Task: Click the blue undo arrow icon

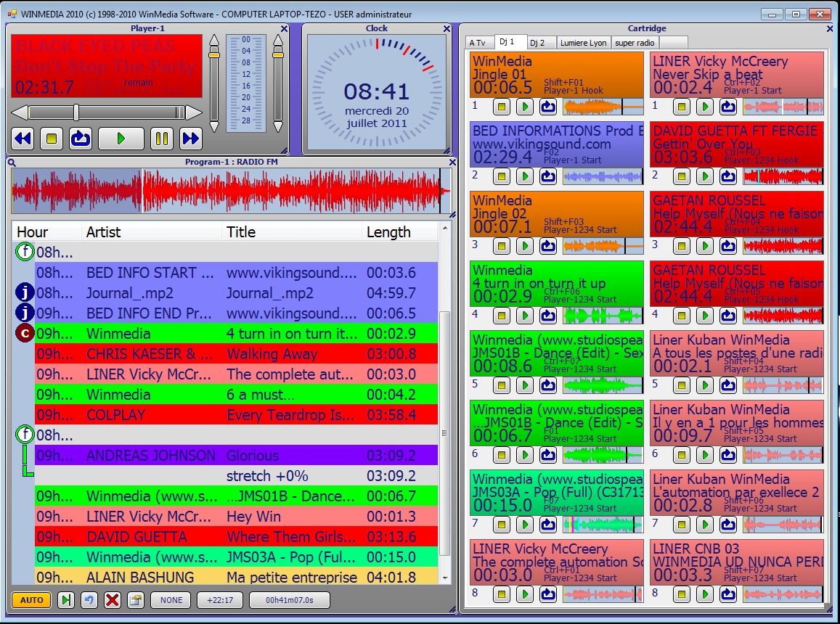Action: 89,600
